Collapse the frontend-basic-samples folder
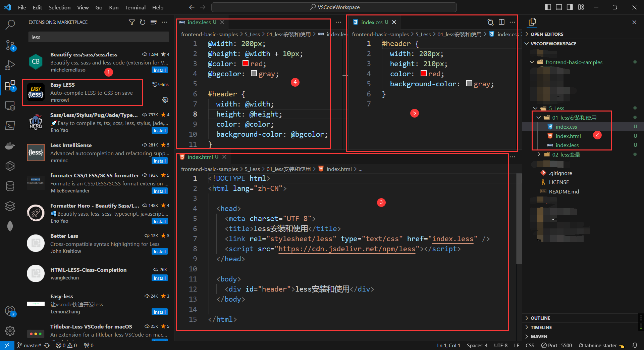 (532, 62)
